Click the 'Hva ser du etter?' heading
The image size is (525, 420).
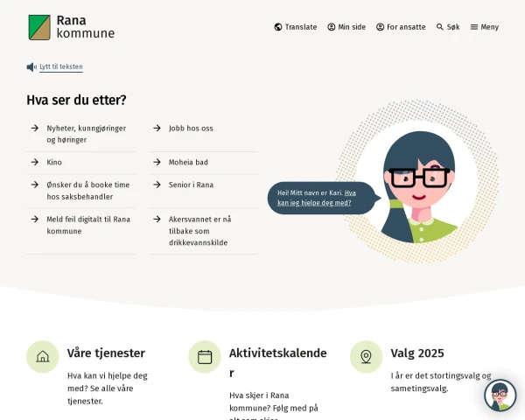pos(76,100)
